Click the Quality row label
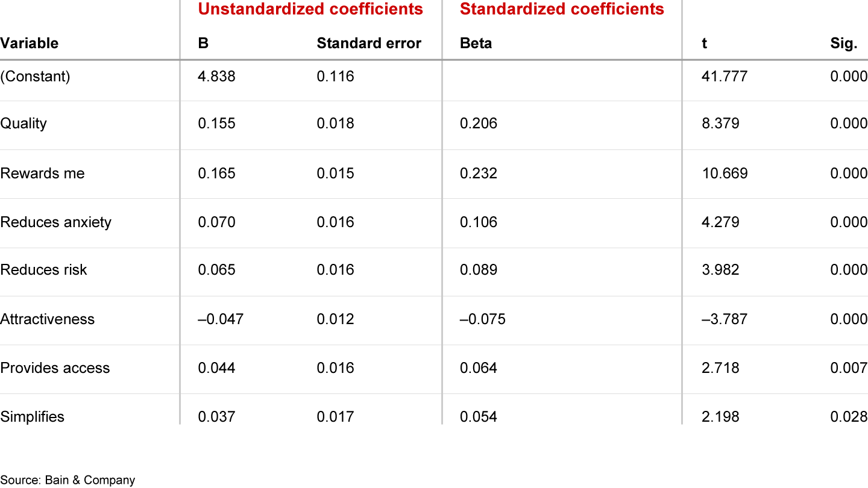 (24, 124)
